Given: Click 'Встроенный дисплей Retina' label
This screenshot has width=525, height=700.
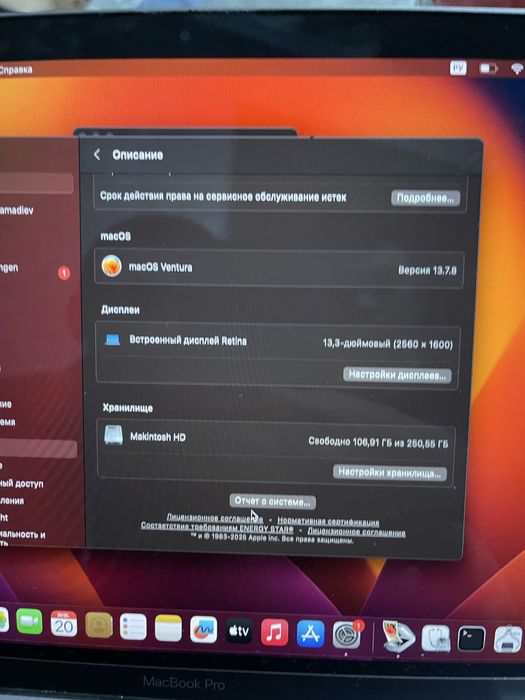Looking at the screenshot, I should (188, 340).
